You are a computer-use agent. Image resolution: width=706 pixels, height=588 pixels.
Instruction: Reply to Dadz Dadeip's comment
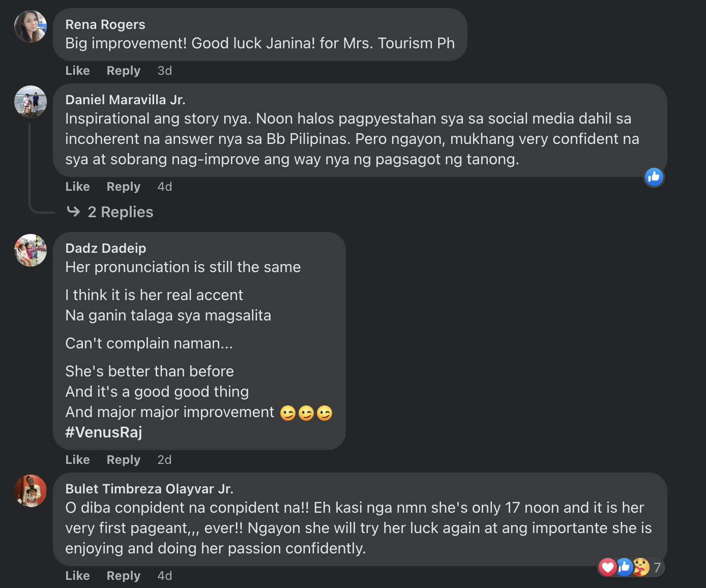pyautogui.click(x=123, y=460)
